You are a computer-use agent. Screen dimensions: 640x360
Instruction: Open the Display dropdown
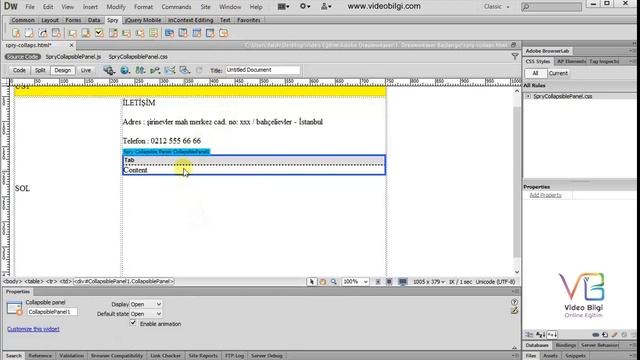click(146, 304)
